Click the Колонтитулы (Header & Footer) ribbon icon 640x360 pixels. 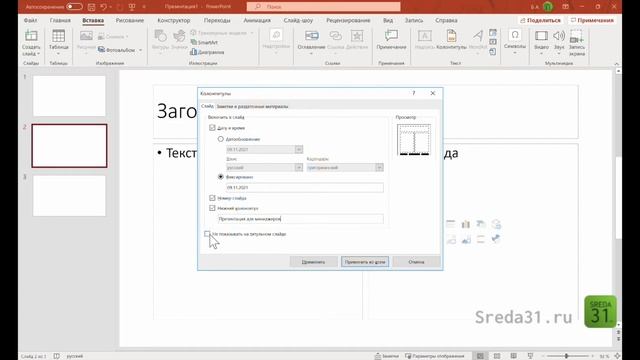pyautogui.click(x=451, y=36)
